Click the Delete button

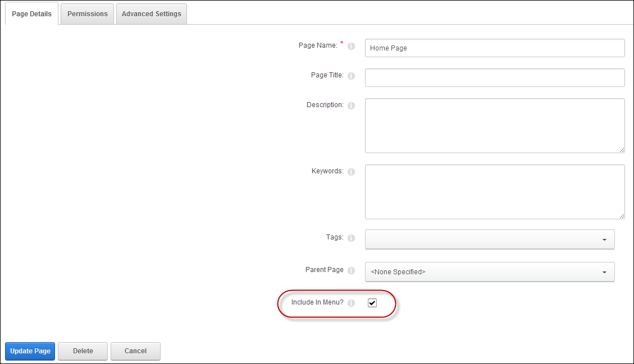[x=83, y=351]
